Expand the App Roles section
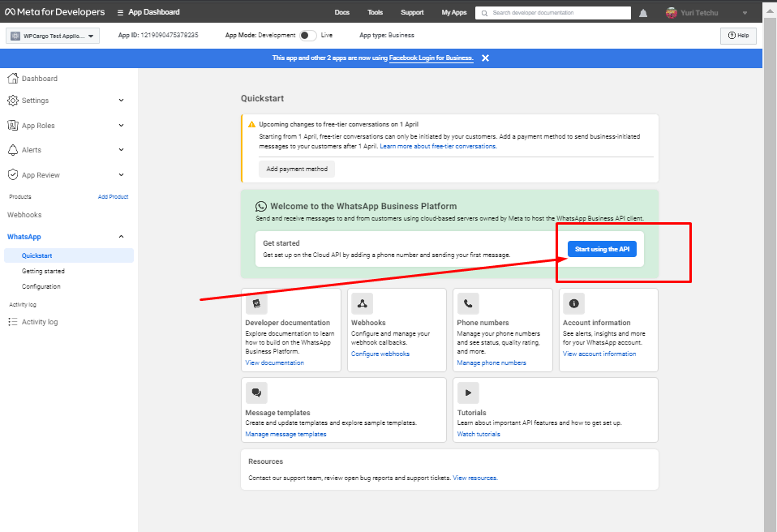777x532 pixels. tap(121, 126)
